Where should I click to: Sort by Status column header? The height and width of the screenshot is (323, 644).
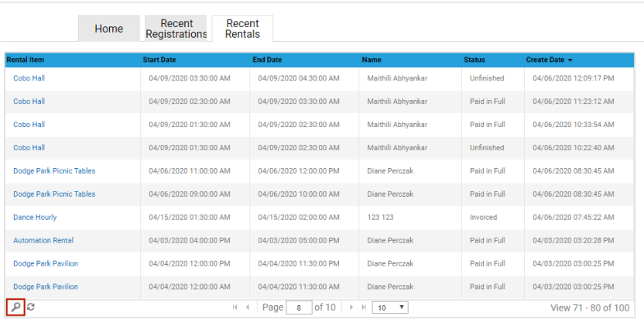(474, 60)
